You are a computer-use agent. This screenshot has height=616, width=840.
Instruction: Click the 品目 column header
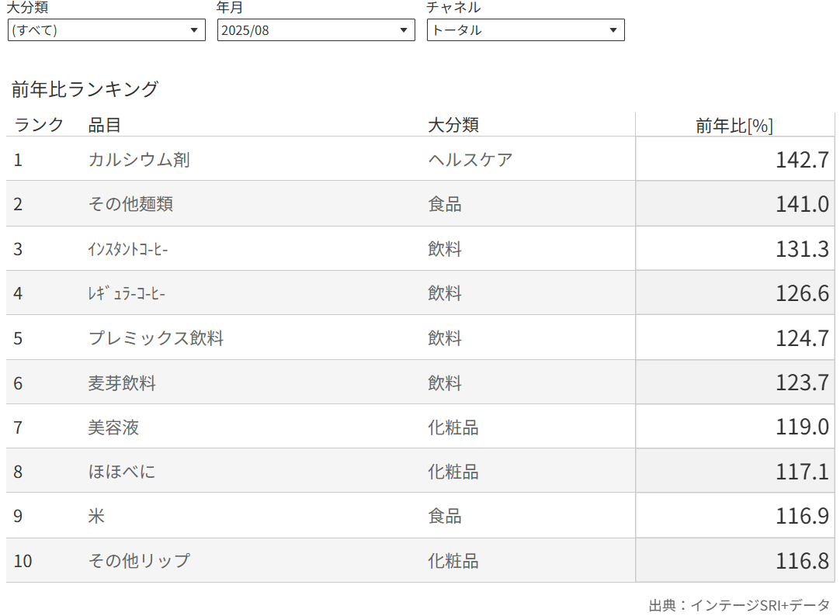point(105,125)
